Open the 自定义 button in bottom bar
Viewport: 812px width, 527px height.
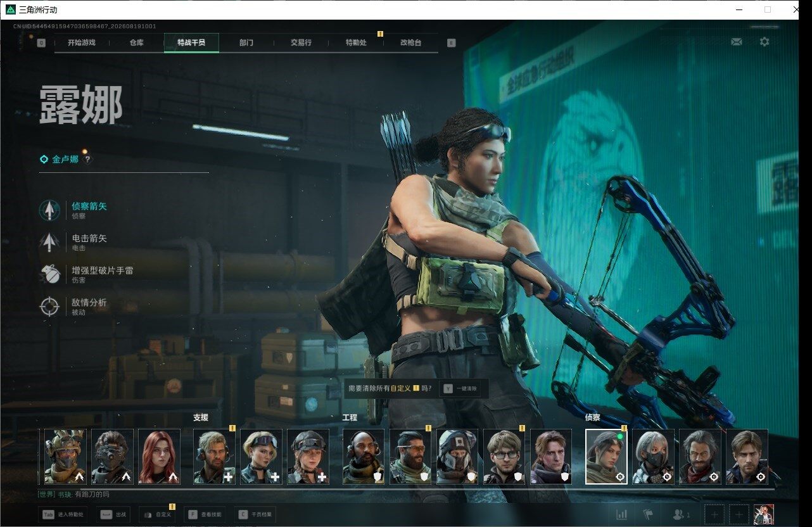click(x=158, y=514)
